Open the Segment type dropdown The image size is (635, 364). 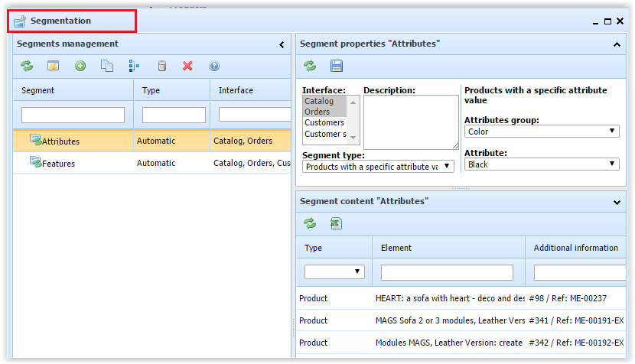click(378, 166)
